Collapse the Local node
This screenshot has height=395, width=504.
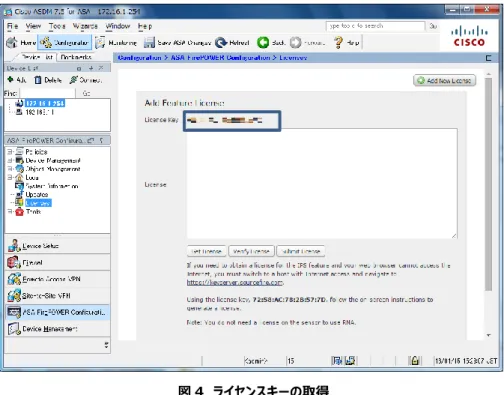click(x=10, y=177)
